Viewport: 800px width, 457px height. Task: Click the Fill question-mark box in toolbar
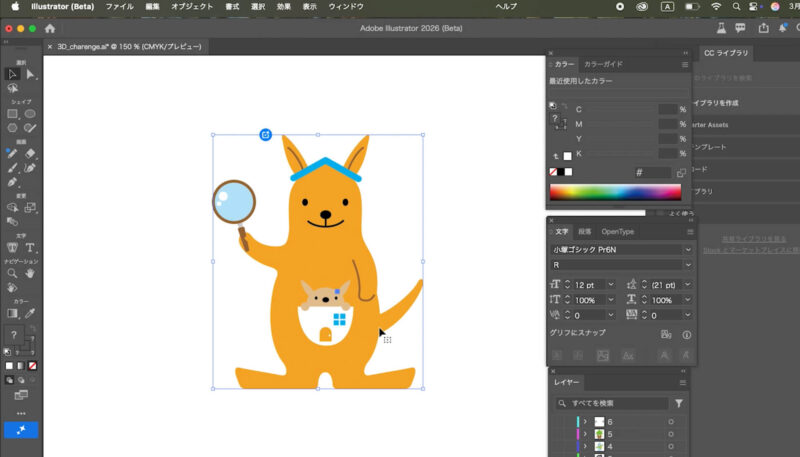pos(14,335)
